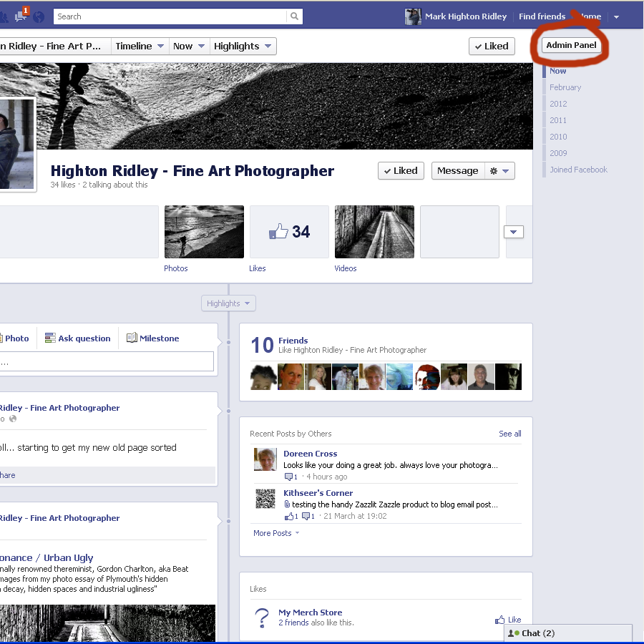
Task: Open the account menu arrow in the top bar
Action: tap(616, 17)
